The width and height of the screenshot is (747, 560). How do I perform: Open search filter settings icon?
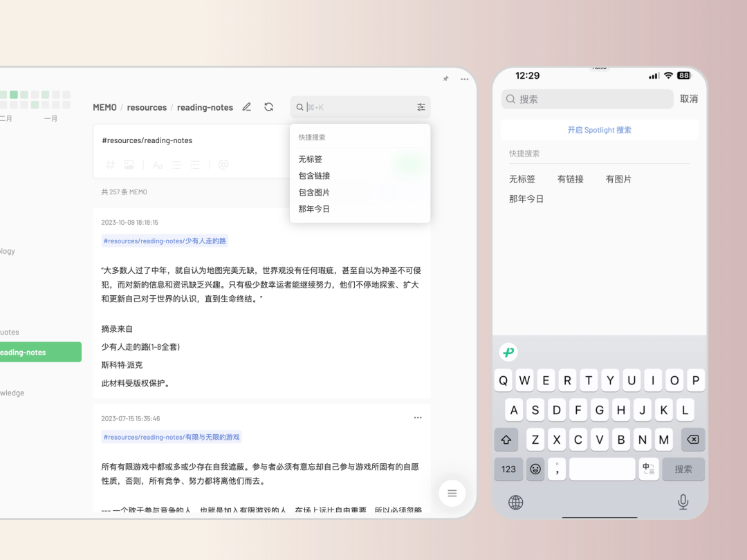pyautogui.click(x=421, y=107)
